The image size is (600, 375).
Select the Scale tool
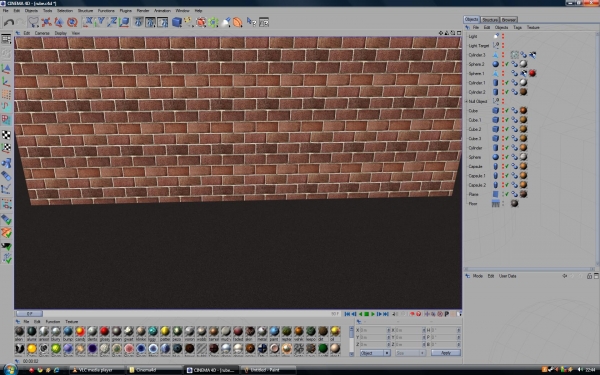59,22
